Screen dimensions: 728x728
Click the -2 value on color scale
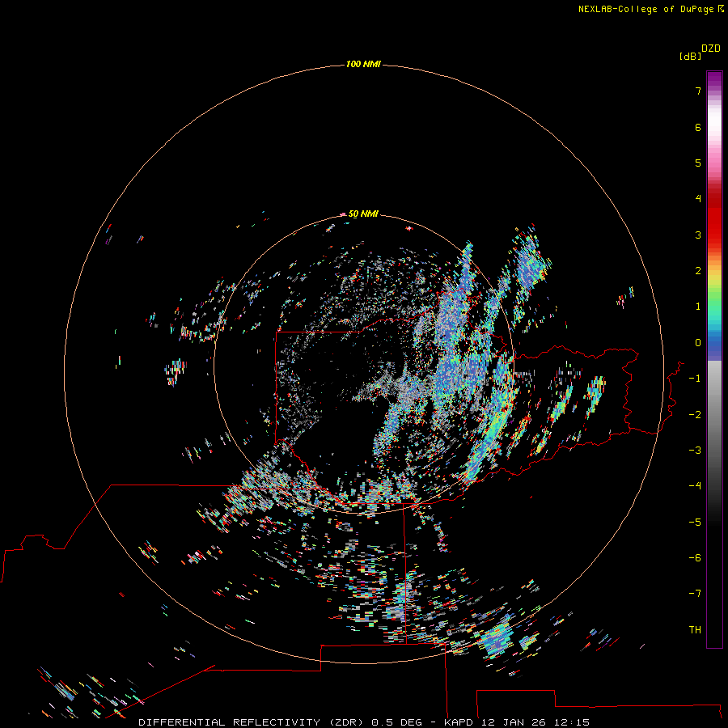point(695,415)
